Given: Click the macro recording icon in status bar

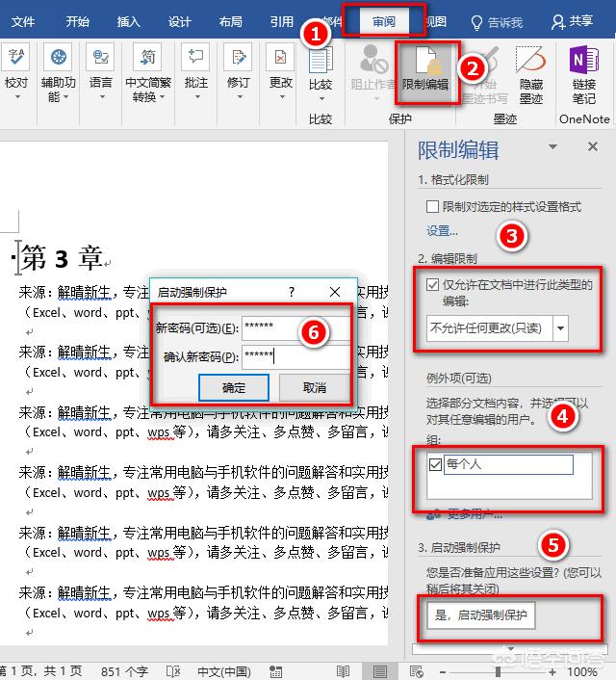Looking at the screenshot, I should click(x=275, y=671).
